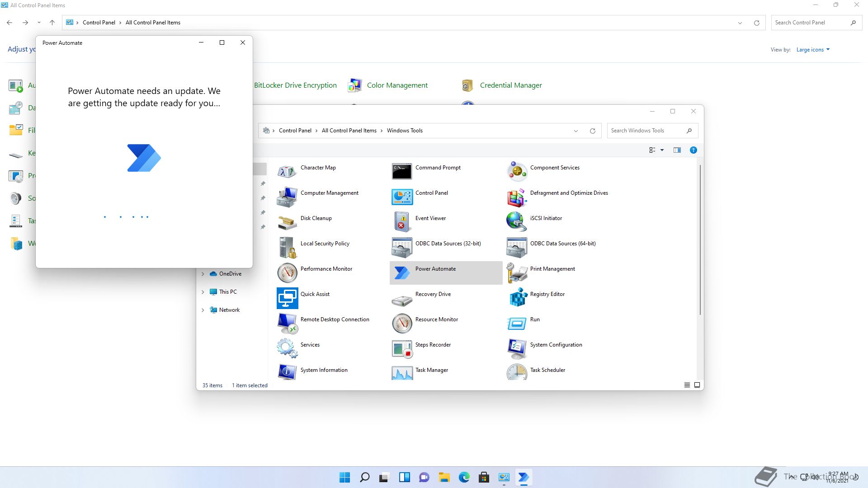Open Microsoft Edge from taskbar
Image resolution: width=868 pixels, height=488 pixels.
(464, 477)
